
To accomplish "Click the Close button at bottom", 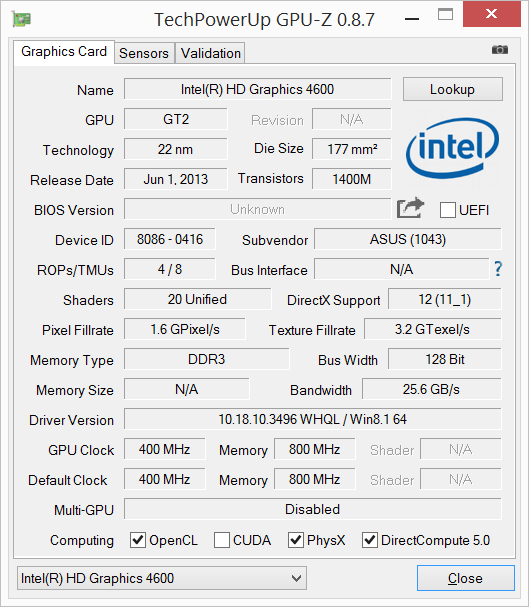I will click(x=466, y=578).
